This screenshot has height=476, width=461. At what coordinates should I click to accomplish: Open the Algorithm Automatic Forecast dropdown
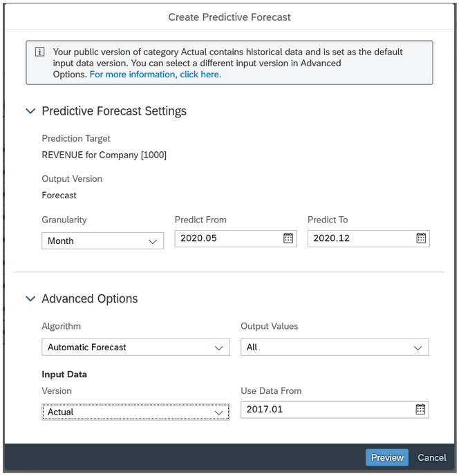click(135, 347)
